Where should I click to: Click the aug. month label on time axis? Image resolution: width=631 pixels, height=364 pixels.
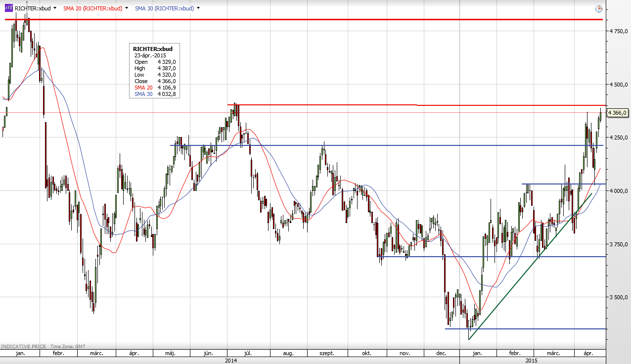(288, 354)
